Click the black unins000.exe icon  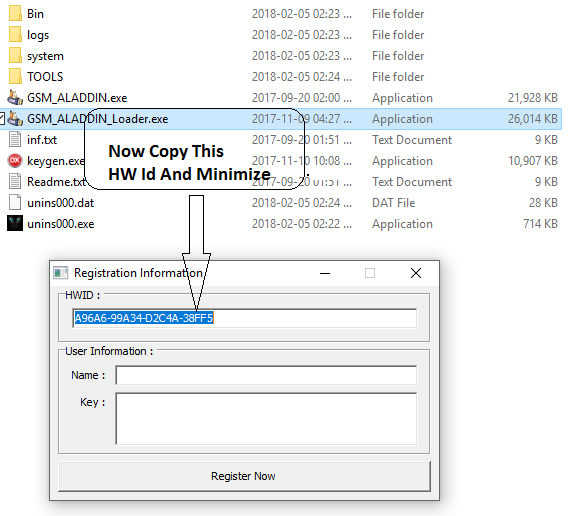point(15,223)
